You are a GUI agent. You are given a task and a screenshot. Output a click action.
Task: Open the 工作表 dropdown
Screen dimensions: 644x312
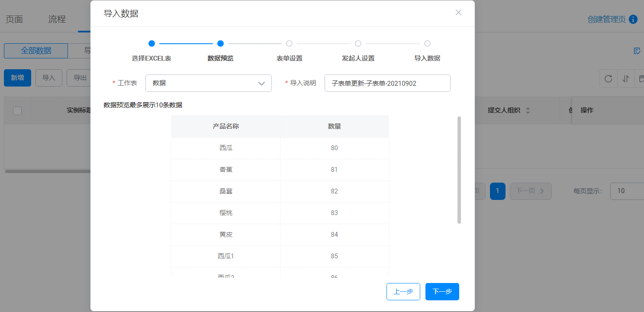pyautogui.click(x=209, y=83)
